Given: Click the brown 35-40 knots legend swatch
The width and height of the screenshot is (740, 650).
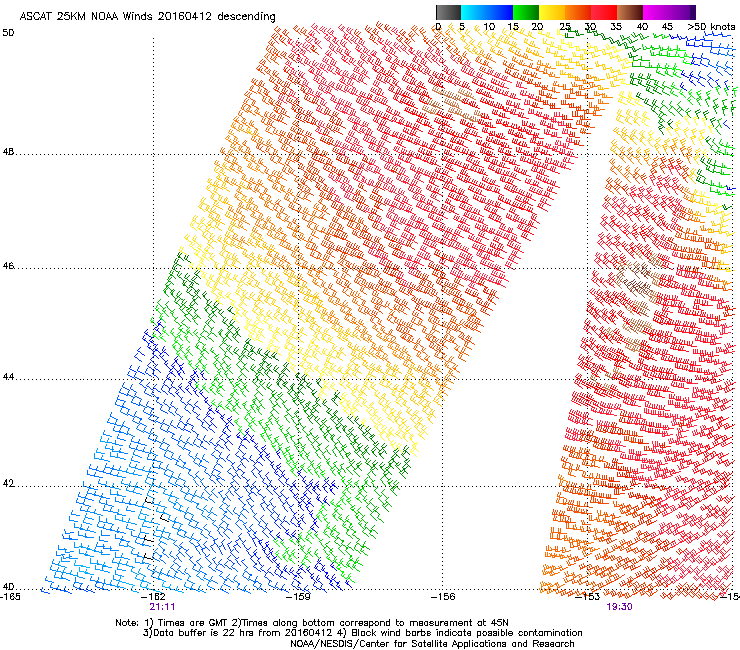Looking at the screenshot, I should pos(630,12).
